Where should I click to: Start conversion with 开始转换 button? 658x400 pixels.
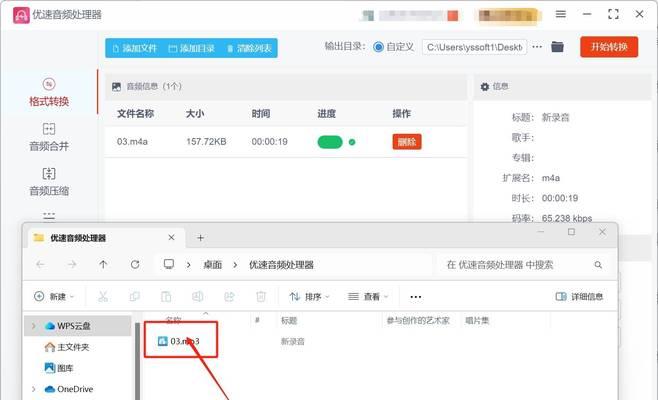[x=609, y=47]
